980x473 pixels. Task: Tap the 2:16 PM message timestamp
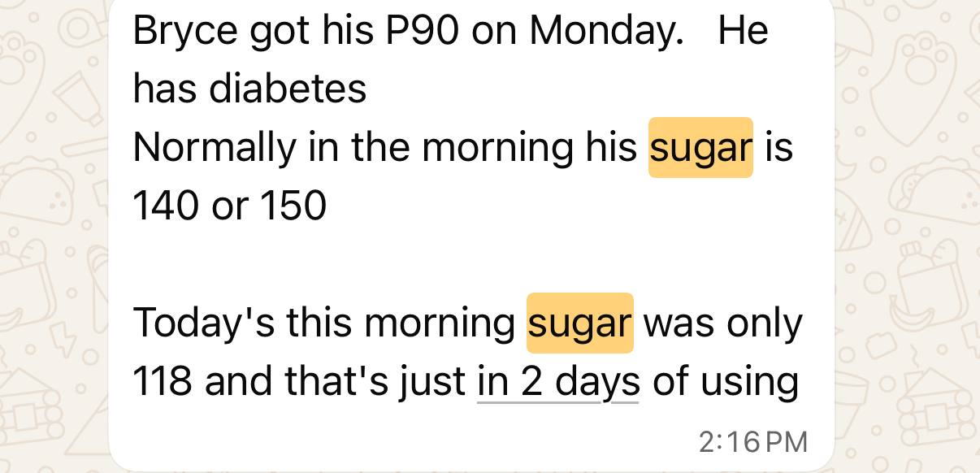click(752, 441)
